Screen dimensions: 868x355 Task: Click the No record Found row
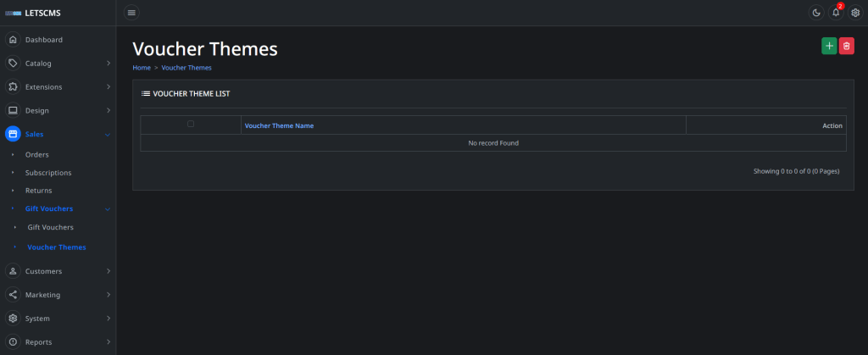493,142
